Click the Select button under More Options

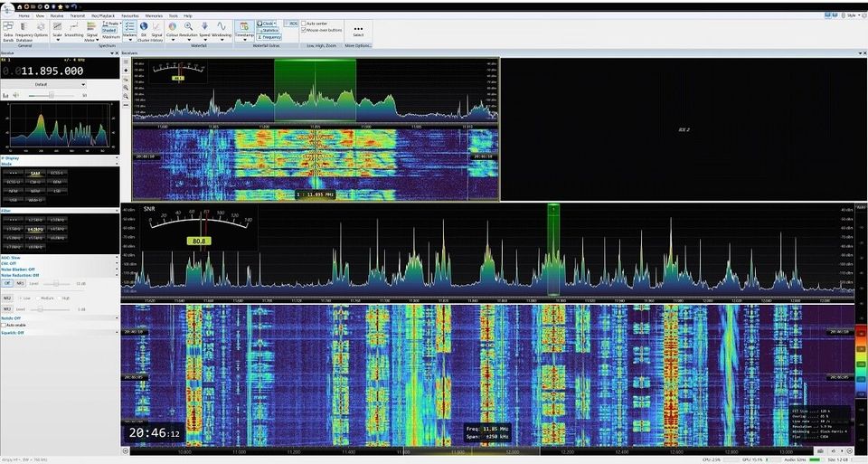pos(358,30)
